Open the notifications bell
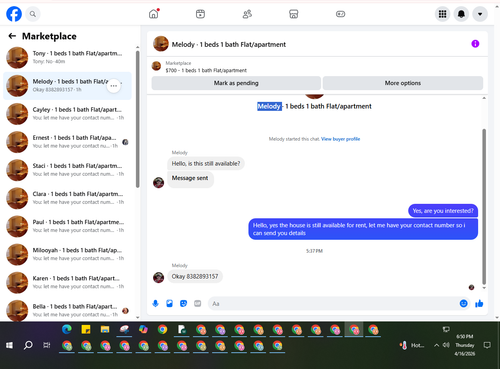Screen dimensions: 500x369 pos(461,14)
